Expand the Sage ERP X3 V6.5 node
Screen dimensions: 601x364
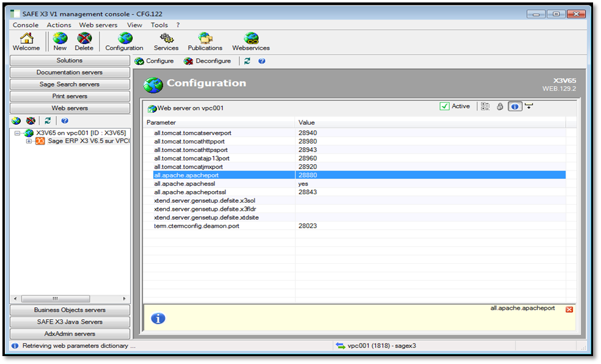[x=29, y=141]
